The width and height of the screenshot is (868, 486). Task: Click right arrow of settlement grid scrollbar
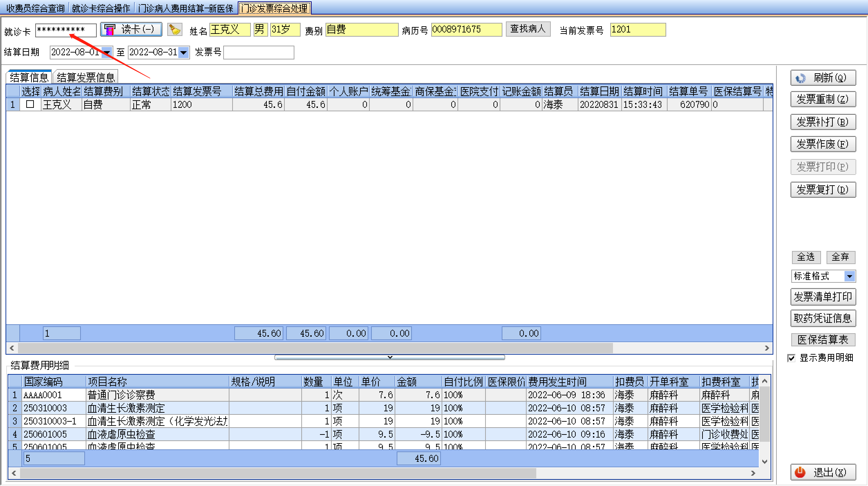767,348
